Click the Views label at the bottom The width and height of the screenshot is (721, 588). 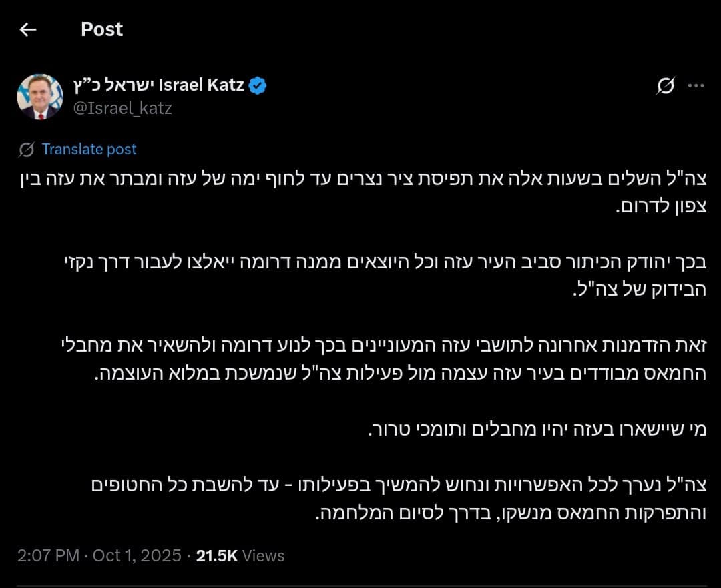(263, 555)
